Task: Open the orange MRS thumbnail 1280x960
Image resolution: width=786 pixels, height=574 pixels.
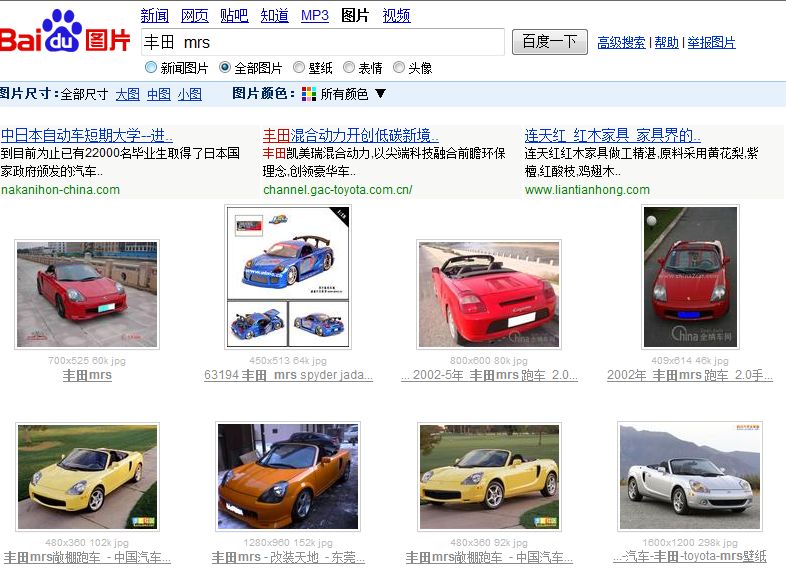Action: click(x=288, y=477)
